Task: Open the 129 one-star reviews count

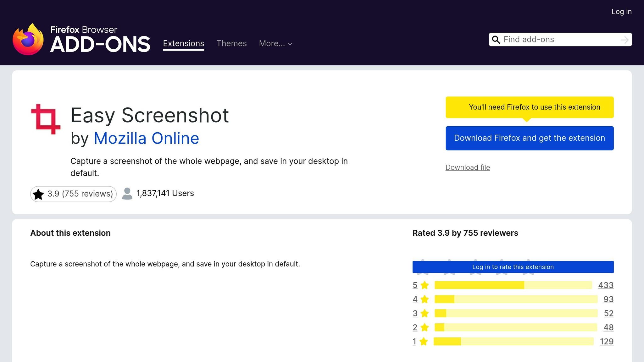Action: pos(607,342)
